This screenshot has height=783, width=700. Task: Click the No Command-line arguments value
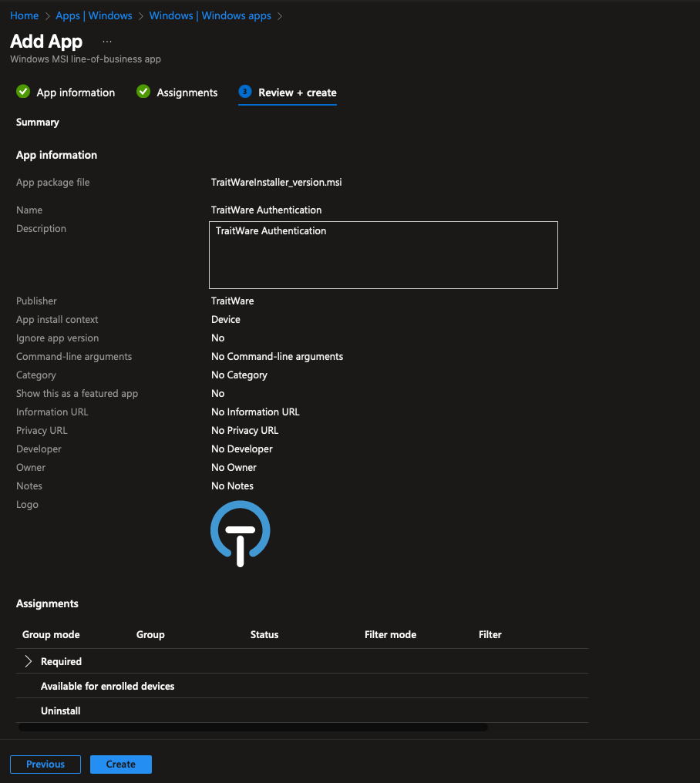[x=277, y=356]
